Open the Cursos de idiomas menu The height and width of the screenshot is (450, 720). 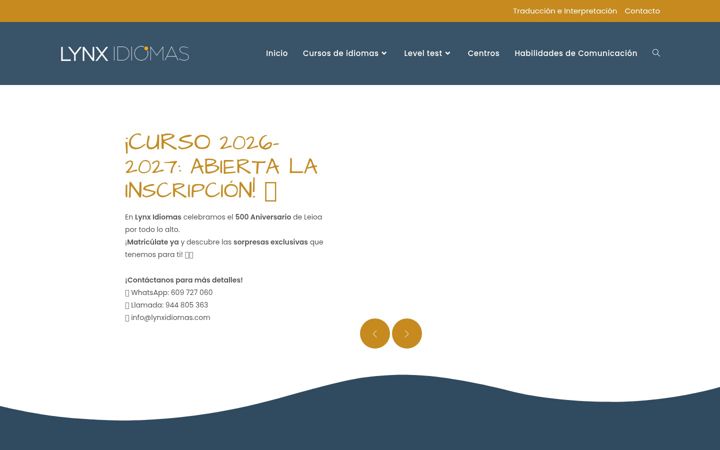pyautogui.click(x=340, y=53)
